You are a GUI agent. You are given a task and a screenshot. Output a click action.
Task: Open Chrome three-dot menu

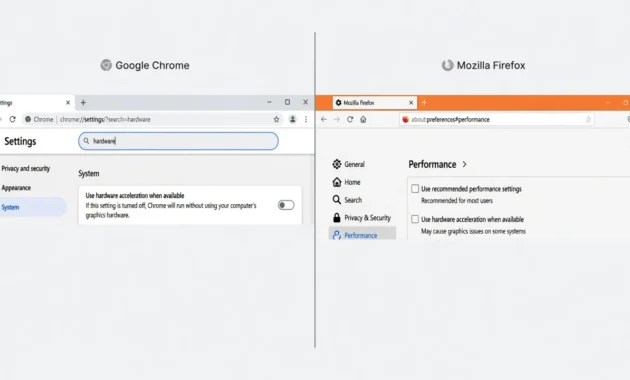click(x=306, y=119)
